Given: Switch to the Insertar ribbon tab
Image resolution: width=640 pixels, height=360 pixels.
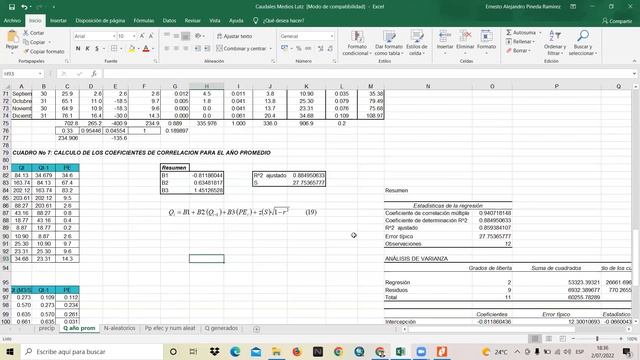Looking at the screenshot, I should click(x=58, y=20).
